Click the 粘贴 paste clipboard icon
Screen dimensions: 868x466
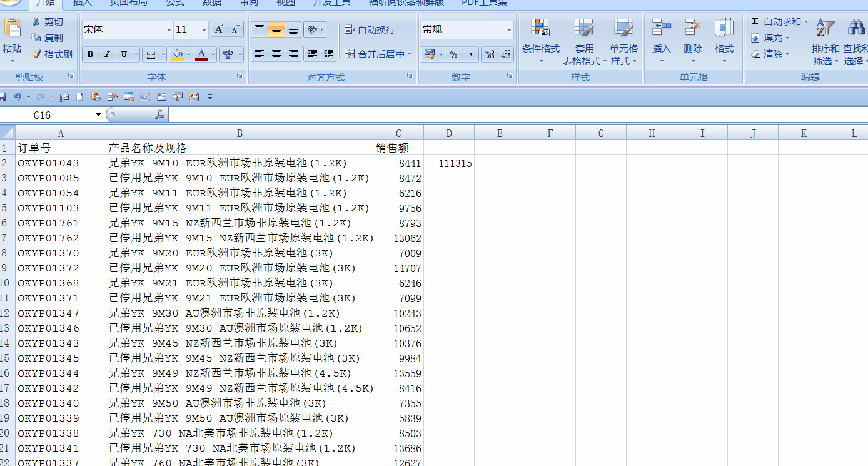12,28
